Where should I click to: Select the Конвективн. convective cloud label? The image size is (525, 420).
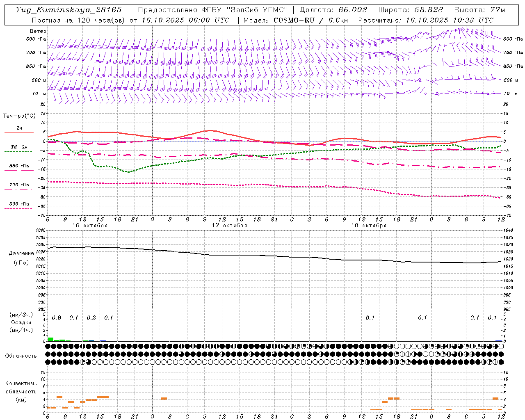pyautogui.click(x=21, y=383)
